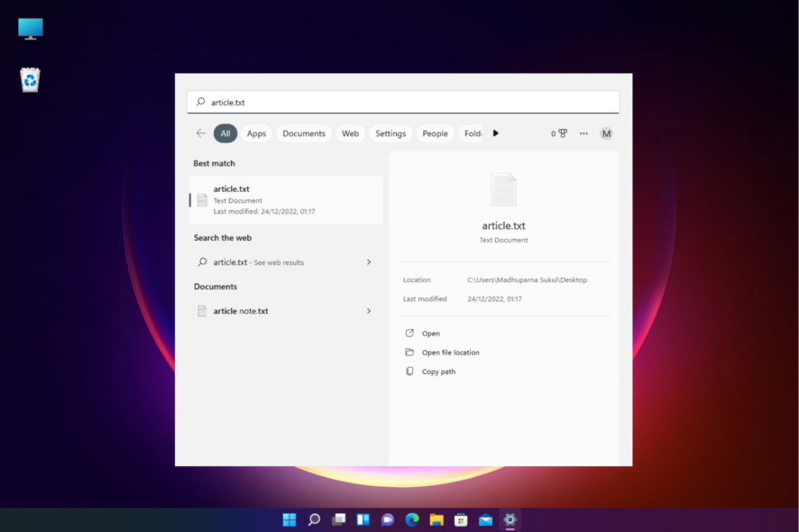Click the Copy path clipboard icon
The image size is (799, 532).
[x=409, y=371]
